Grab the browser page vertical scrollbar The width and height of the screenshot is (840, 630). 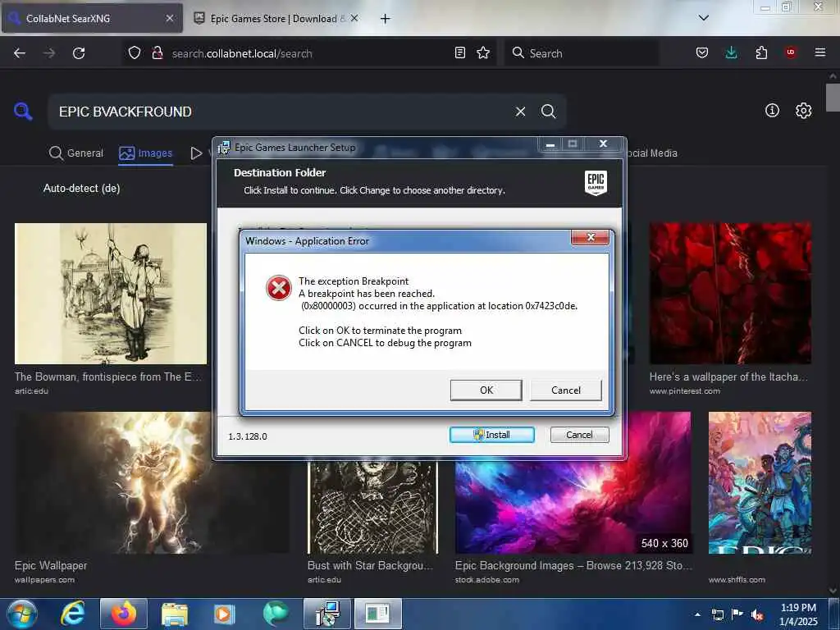click(x=833, y=98)
